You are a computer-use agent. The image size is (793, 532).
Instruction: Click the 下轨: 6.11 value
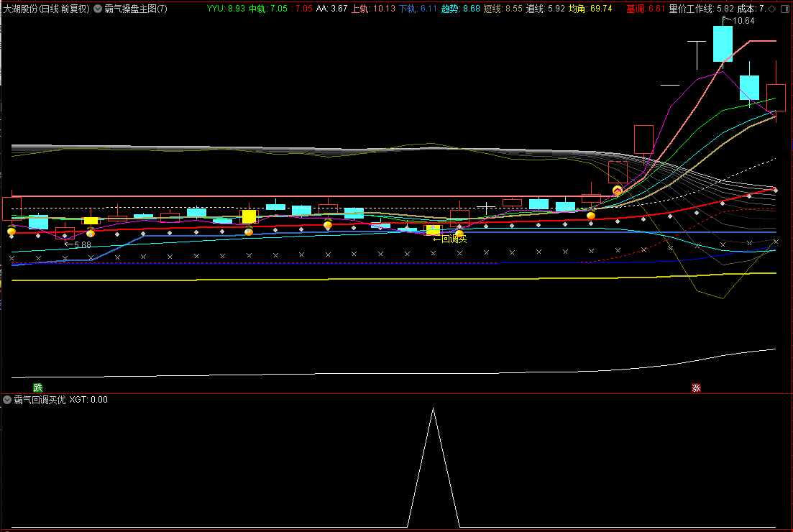tap(418, 9)
